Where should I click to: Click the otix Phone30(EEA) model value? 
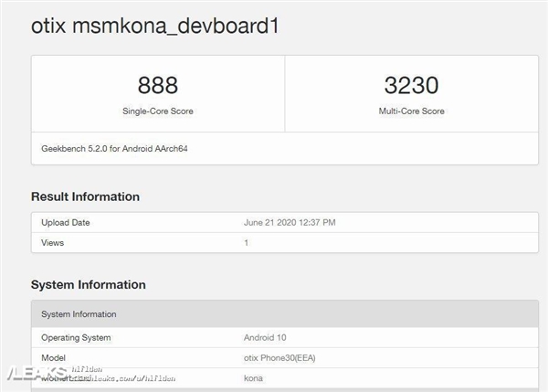click(x=280, y=357)
